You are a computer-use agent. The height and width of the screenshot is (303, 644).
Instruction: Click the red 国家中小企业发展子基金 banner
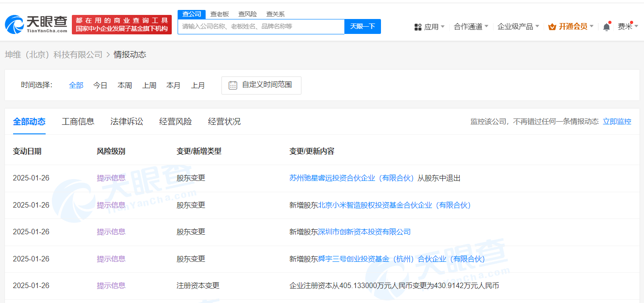pyautogui.click(x=122, y=24)
